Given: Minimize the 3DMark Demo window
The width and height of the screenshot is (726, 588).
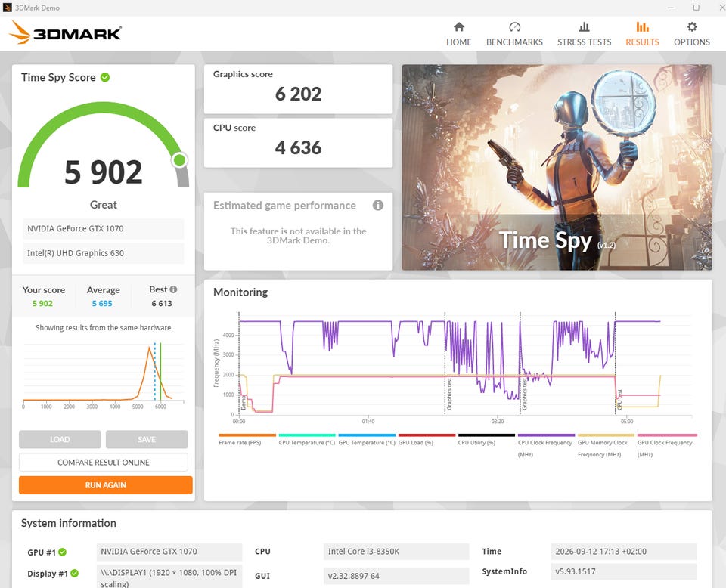Looking at the screenshot, I should click(x=672, y=8).
